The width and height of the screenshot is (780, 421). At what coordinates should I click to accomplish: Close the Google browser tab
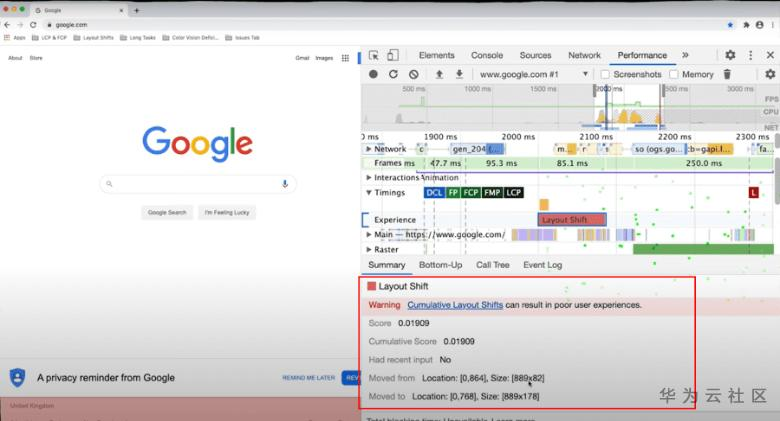[121, 10]
